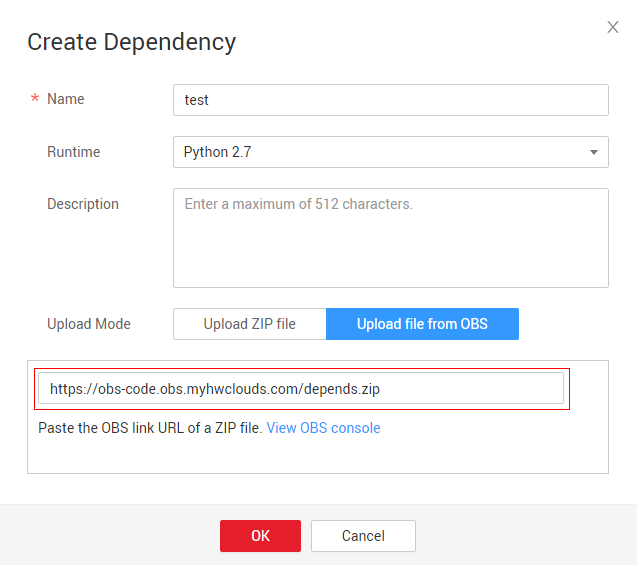
Task: Click the Description field label
Action: (x=83, y=204)
